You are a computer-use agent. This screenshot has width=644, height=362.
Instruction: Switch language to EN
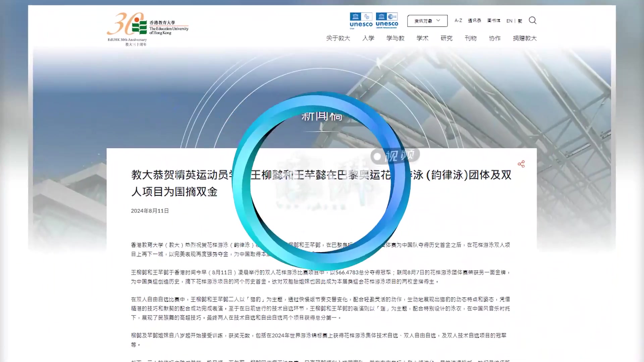tap(509, 21)
